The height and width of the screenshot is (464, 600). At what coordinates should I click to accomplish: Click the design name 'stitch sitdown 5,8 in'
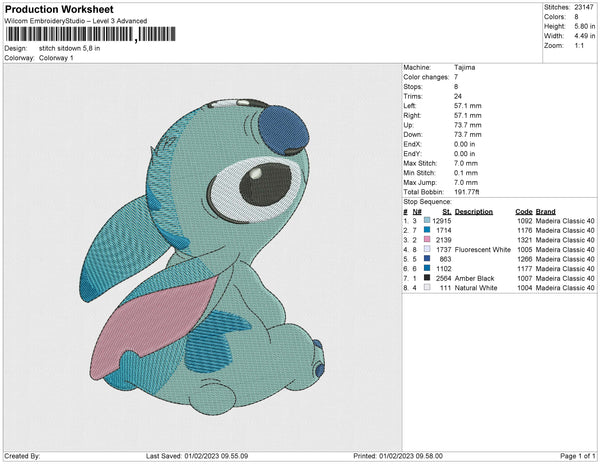pyautogui.click(x=69, y=49)
